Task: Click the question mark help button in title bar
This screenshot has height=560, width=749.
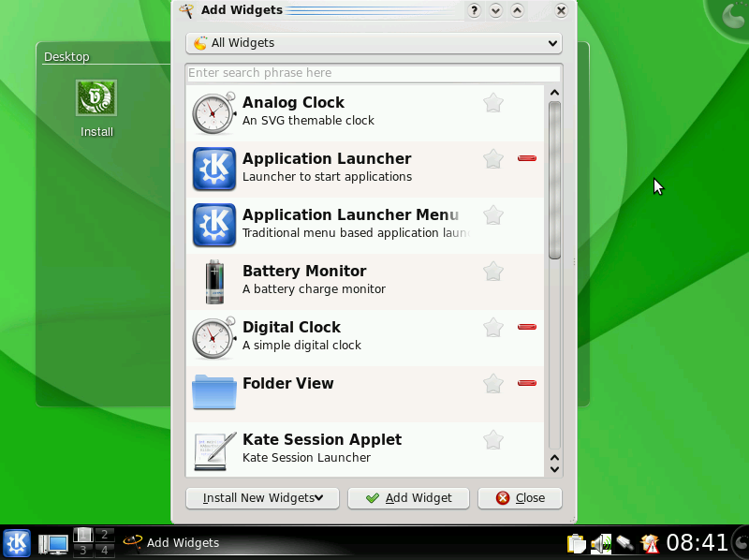Action: [474, 10]
